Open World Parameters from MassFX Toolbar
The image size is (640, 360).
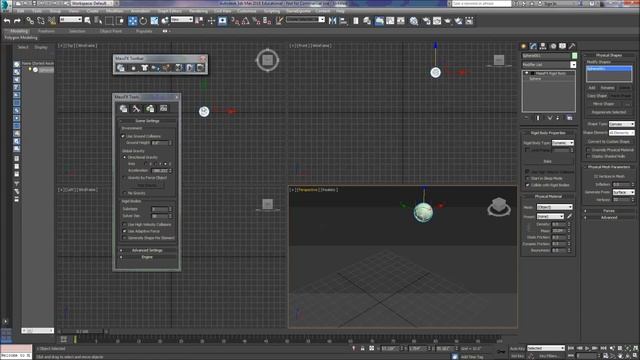click(121, 68)
